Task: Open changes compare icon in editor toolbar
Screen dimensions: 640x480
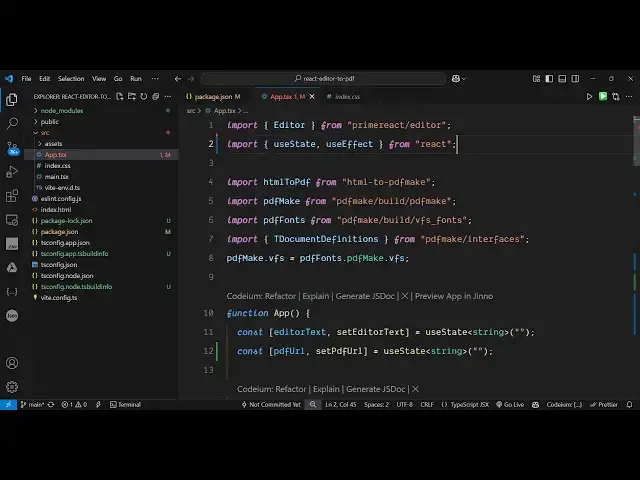Action: click(616, 97)
